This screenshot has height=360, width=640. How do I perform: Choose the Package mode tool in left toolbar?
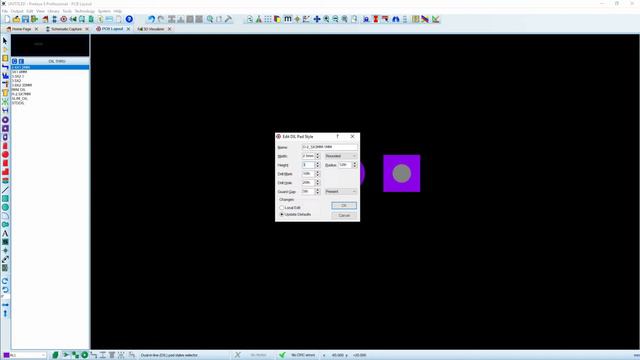pyautogui.click(x=5, y=58)
